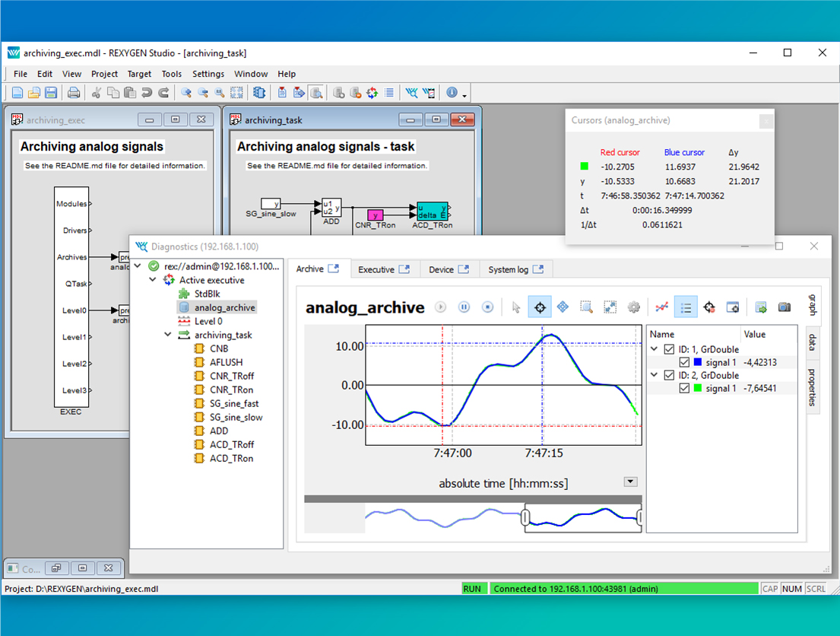Screen dimensions: 840x636
Task: Open the File menu
Action: click(x=21, y=74)
